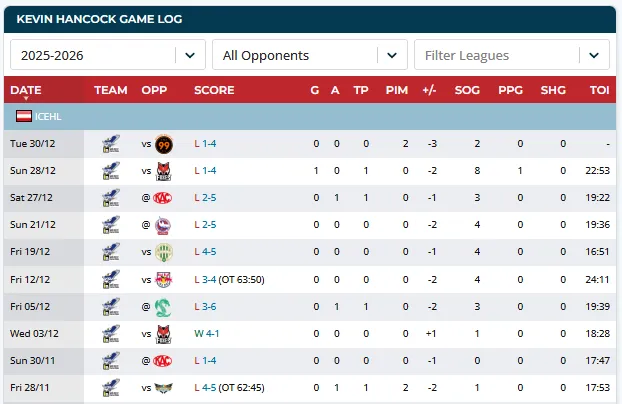The width and height of the screenshot is (622, 404).
Task: Click opponent logo in Sun 21/12 row
Action: coord(163,225)
